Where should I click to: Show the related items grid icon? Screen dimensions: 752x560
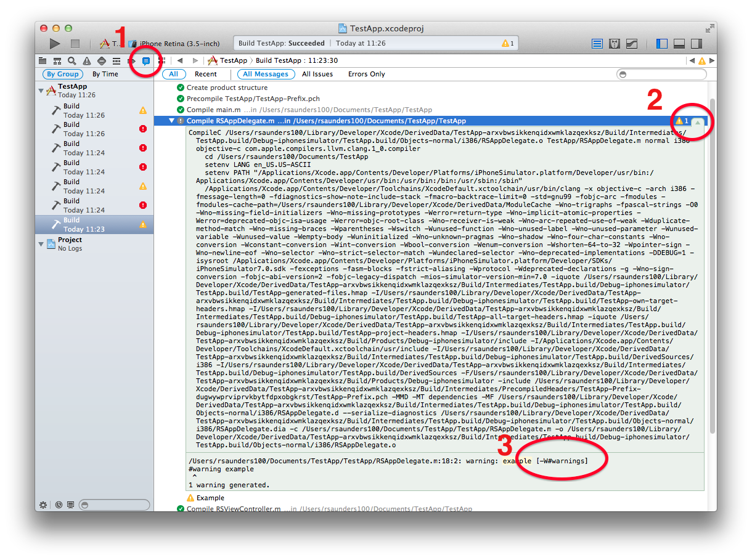[162, 60]
